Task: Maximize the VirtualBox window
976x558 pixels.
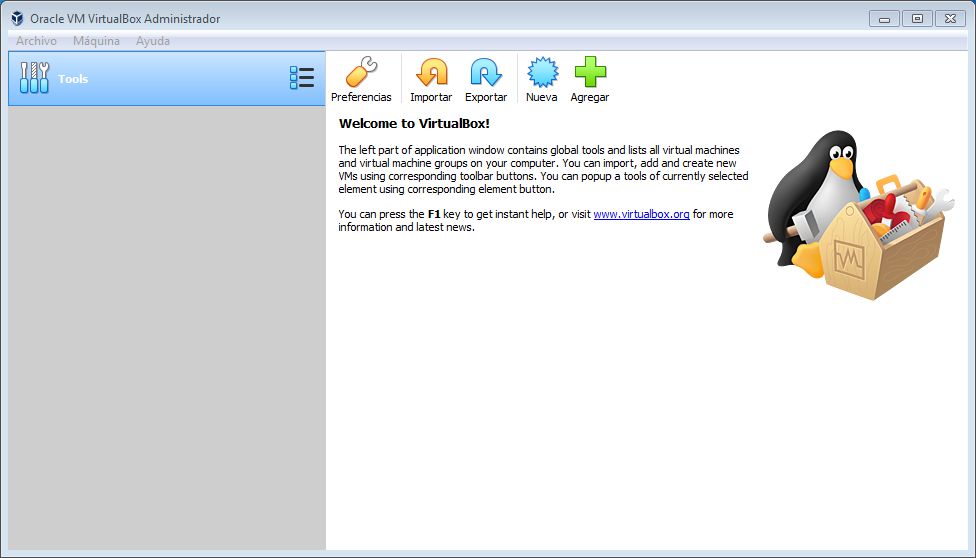Action: click(916, 18)
